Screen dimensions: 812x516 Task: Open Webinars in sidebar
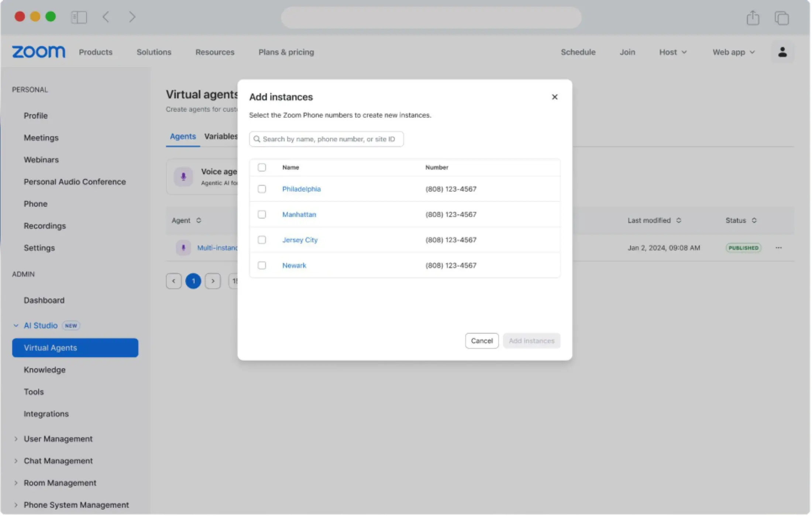pyautogui.click(x=41, y=160)
